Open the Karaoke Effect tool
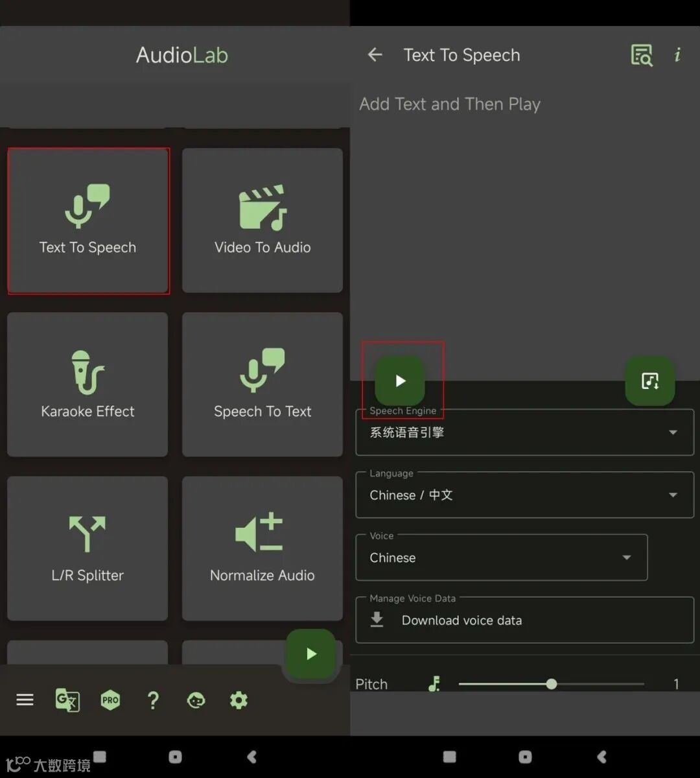This screenshot has height=778, width=700. point(87,384)
